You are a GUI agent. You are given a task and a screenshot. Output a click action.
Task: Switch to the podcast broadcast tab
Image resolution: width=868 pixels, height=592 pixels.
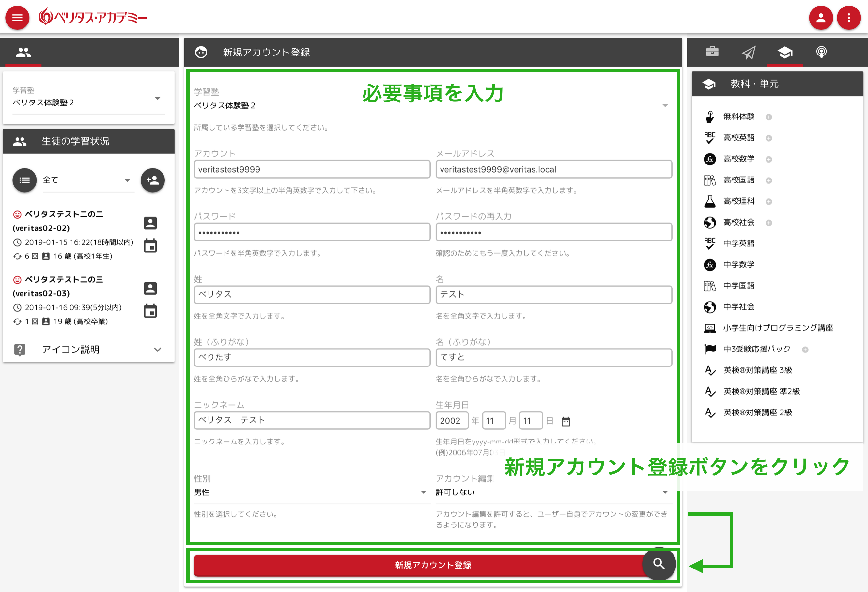(x=821, y=52)
